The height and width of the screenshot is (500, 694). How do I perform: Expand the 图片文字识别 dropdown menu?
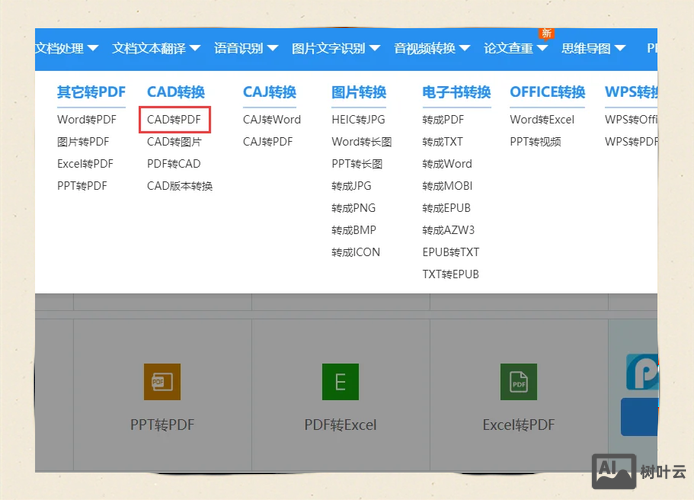(x=336, y=48)
